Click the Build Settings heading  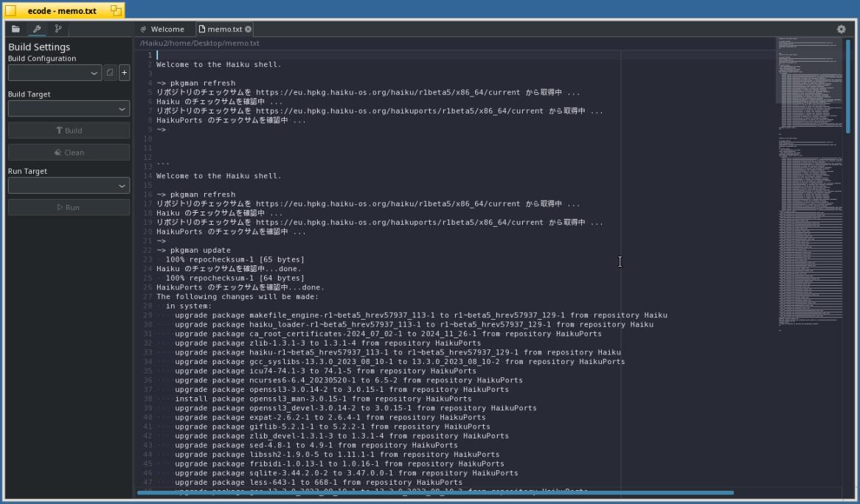pos(39,47)
